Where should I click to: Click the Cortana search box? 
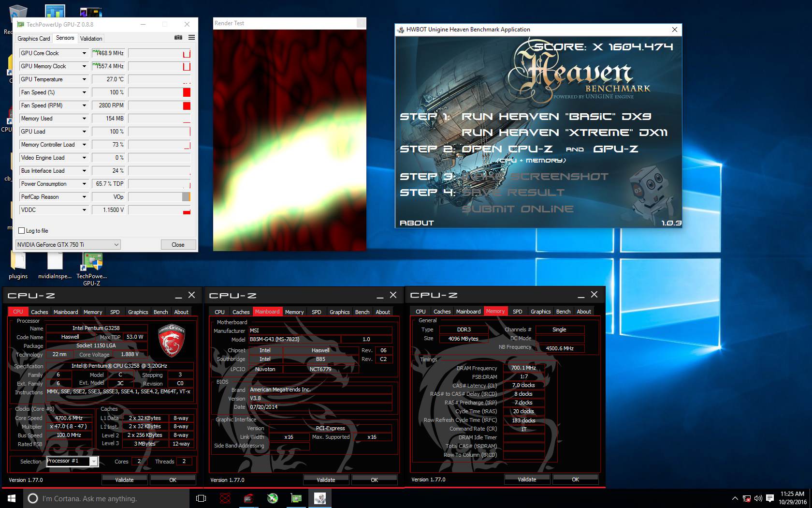[x=106, y=498]
